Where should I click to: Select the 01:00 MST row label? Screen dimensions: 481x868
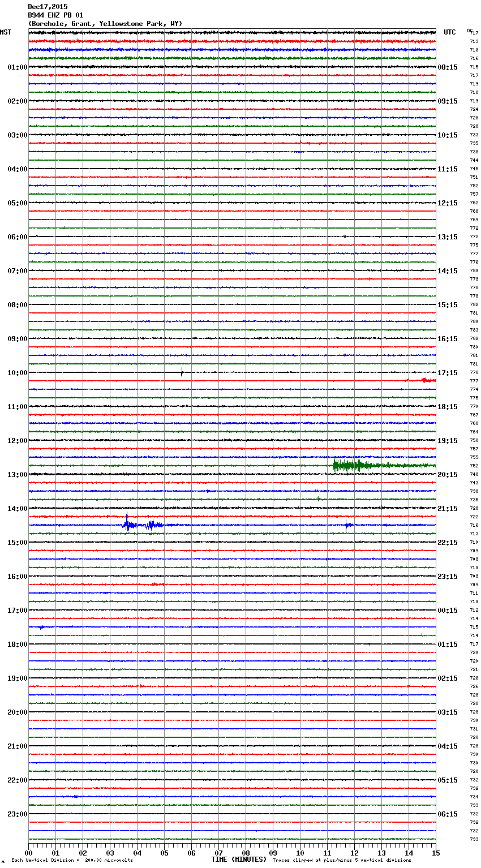click(x=18, y=67)
